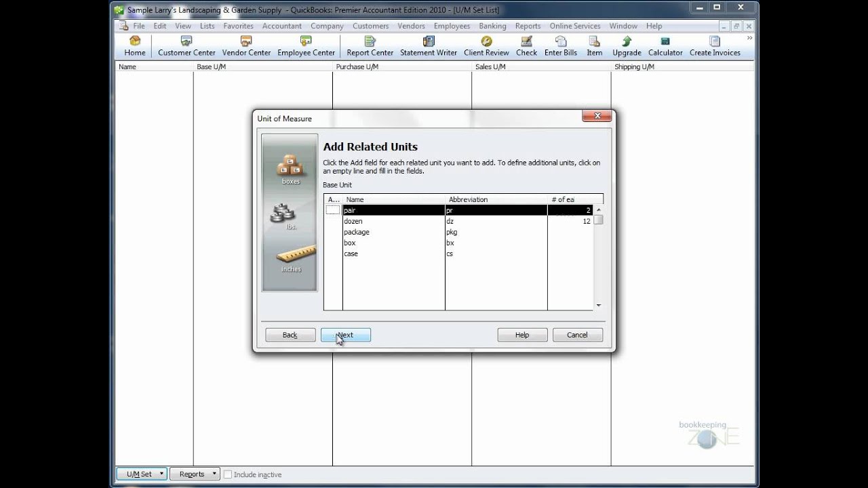The image size is (868, 488).
Task: Click Base U/M column header
Action: coord(262,67)
